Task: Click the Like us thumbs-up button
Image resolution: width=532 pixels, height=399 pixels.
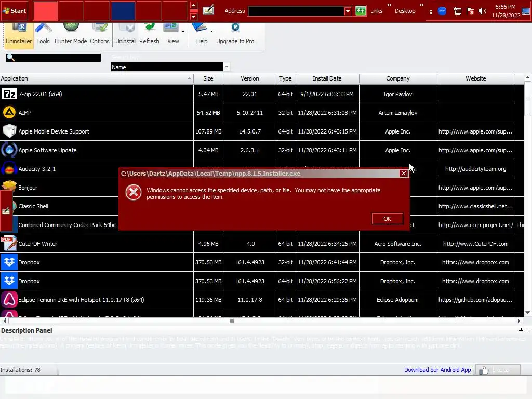Action: [x=497, y=370]
